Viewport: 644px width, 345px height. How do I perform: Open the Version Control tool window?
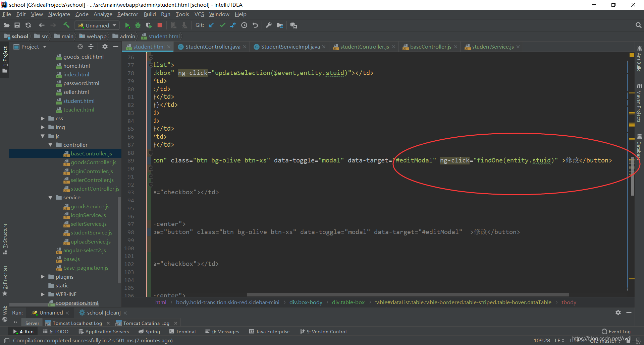[323, 332]
